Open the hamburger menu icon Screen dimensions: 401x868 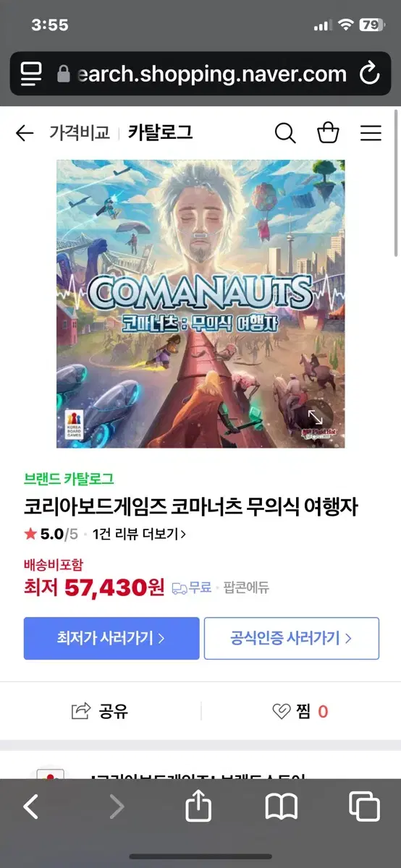click(371, 133)
